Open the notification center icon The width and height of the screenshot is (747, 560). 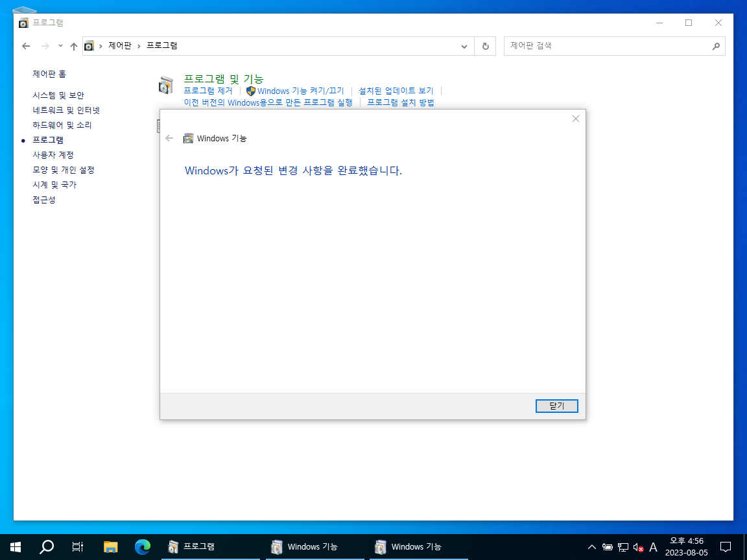click(x=726, y=546)
